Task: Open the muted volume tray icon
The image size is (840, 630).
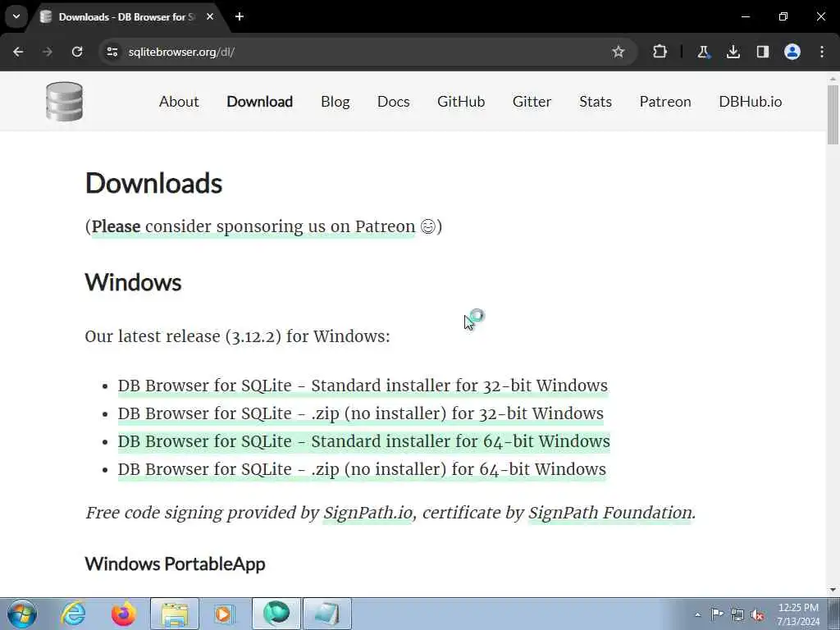Action: coord(757,614)
